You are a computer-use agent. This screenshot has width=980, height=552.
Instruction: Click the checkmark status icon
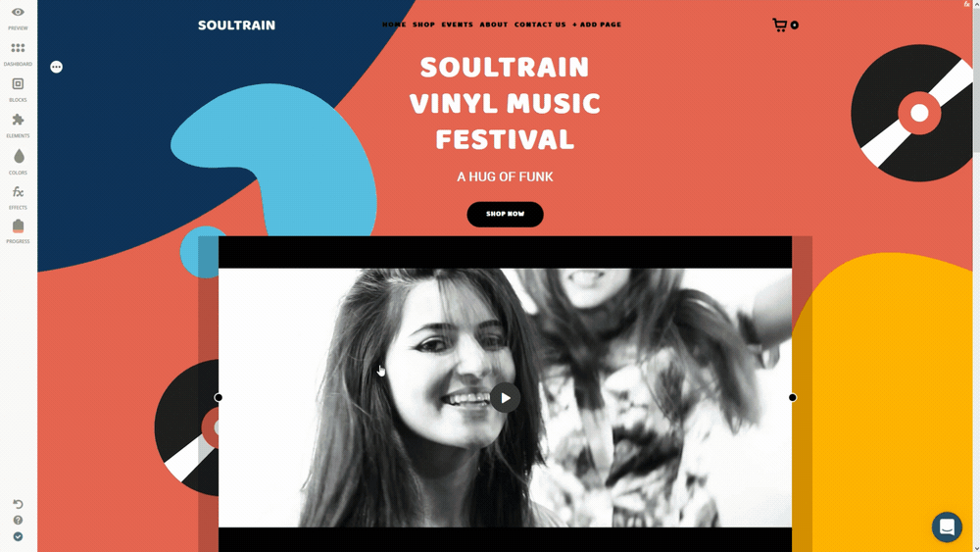point(18,536)
